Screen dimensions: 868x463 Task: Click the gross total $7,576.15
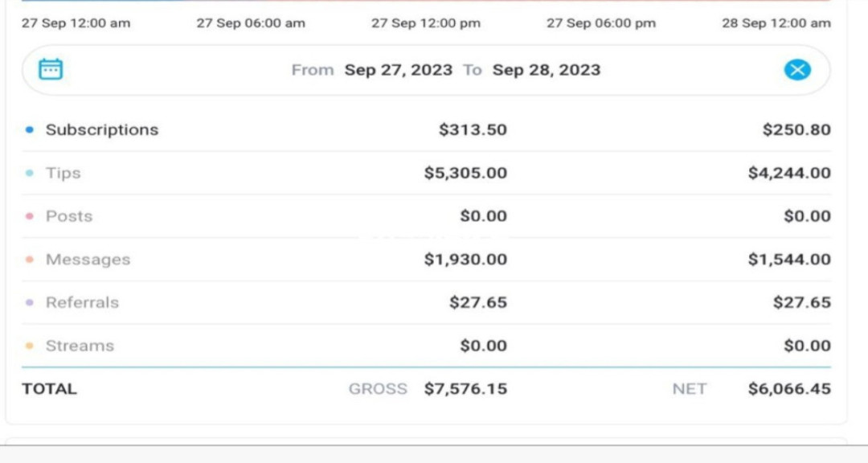pos(465,389)
